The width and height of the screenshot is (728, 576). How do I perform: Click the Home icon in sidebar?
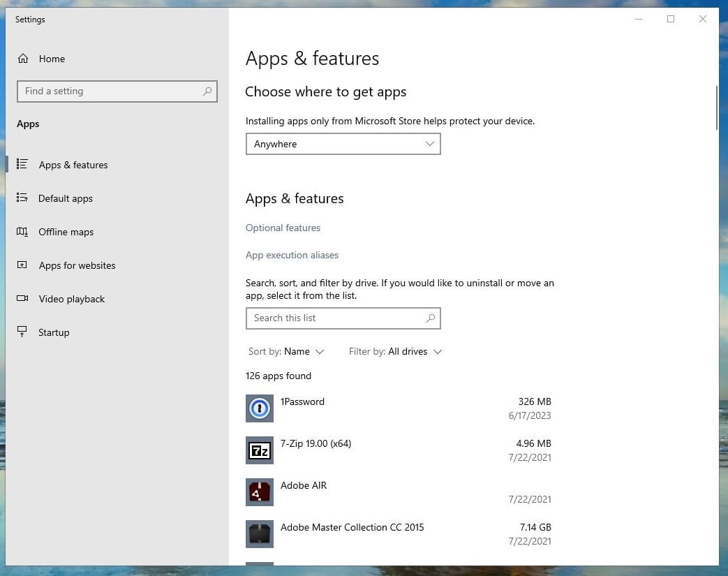coord(23,59)
